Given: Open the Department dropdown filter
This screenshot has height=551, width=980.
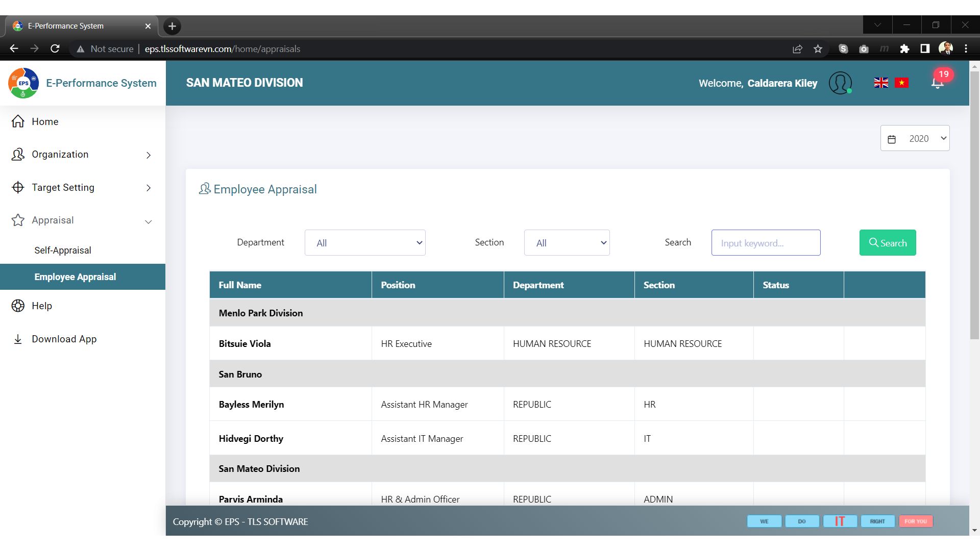Looking at the screenshot, I should (x=365, y=243).
